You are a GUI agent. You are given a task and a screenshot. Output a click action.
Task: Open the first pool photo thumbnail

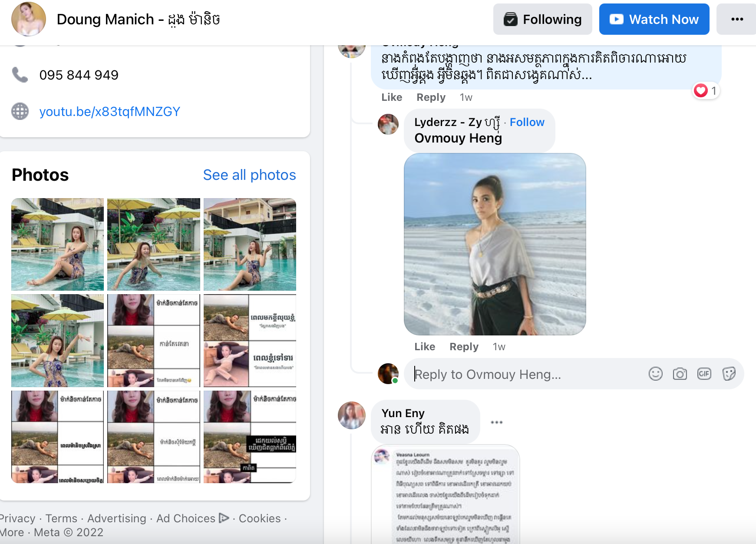click(58, 244)
